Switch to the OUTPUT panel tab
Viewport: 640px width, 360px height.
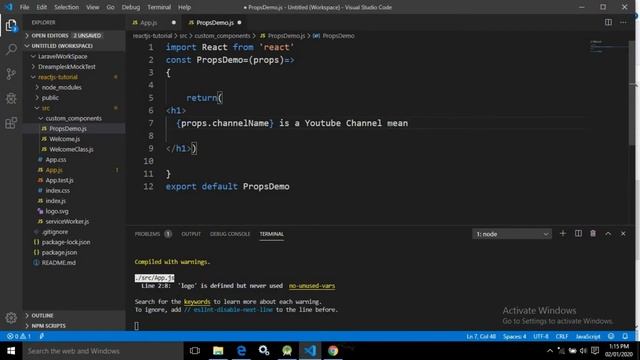coord(191,234)
